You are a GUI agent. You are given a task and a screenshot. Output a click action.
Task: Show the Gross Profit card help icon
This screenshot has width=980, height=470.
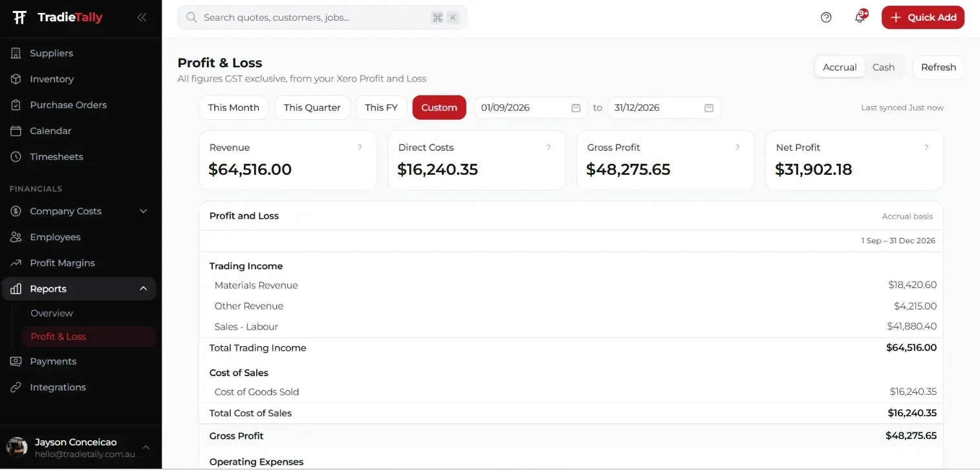coord(737,148)
